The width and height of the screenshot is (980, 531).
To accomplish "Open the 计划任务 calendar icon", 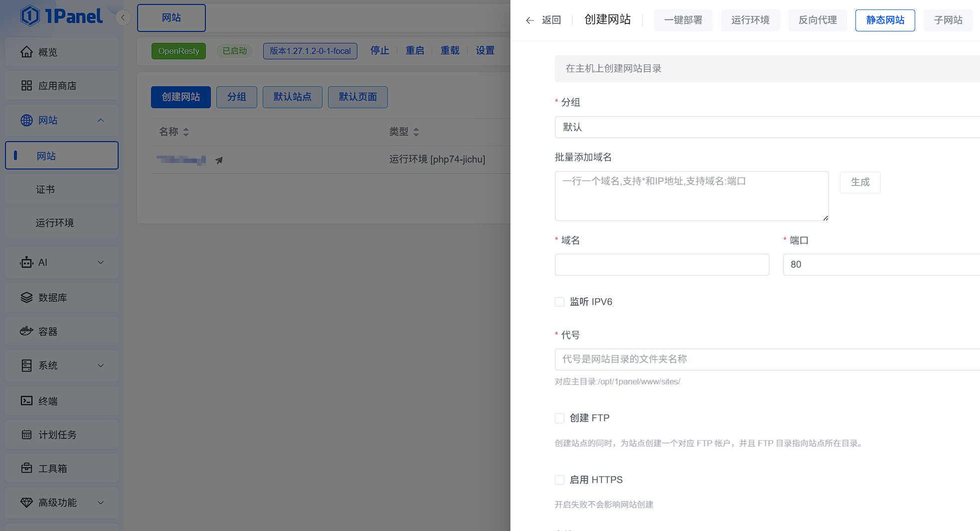I will click(x=26, y=435).
